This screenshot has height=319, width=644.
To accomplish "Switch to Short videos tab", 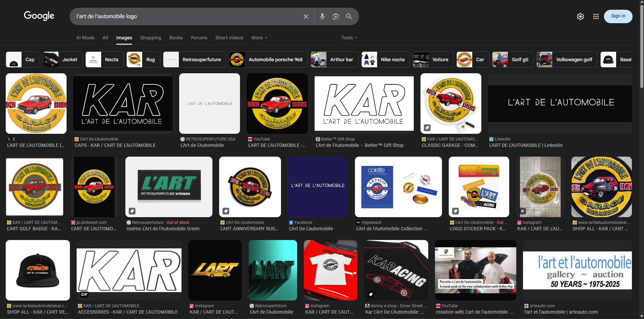I will pos(229,38).
